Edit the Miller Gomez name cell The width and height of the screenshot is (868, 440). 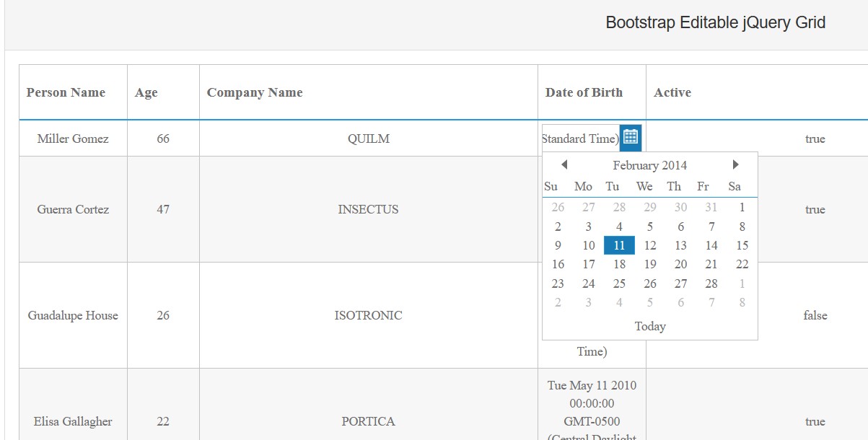tap(73, 138)
